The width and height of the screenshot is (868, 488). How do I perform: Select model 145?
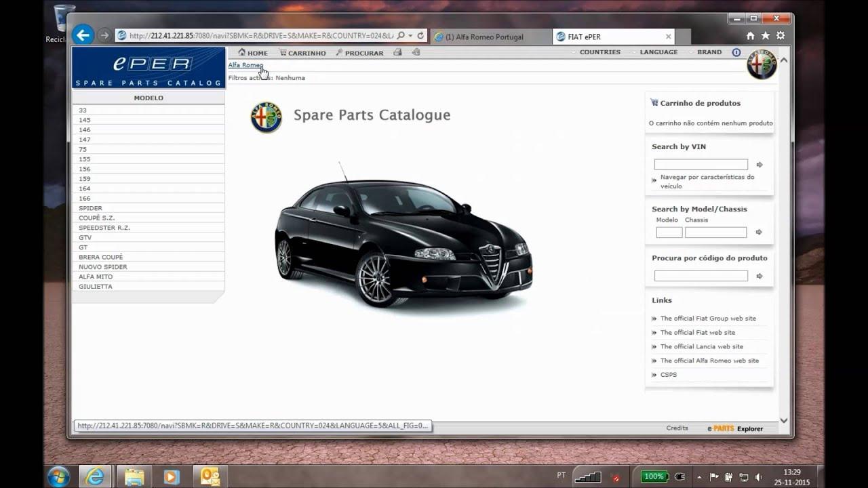coord(149,120)
